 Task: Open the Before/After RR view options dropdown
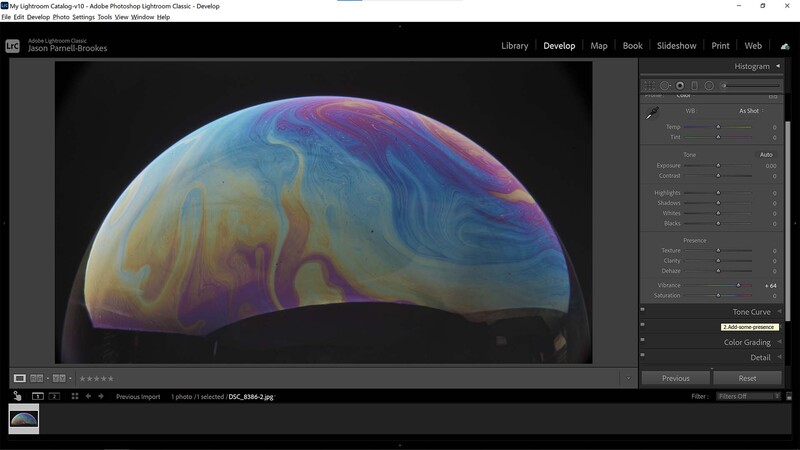pyautogui.click(x=48, y=379)
